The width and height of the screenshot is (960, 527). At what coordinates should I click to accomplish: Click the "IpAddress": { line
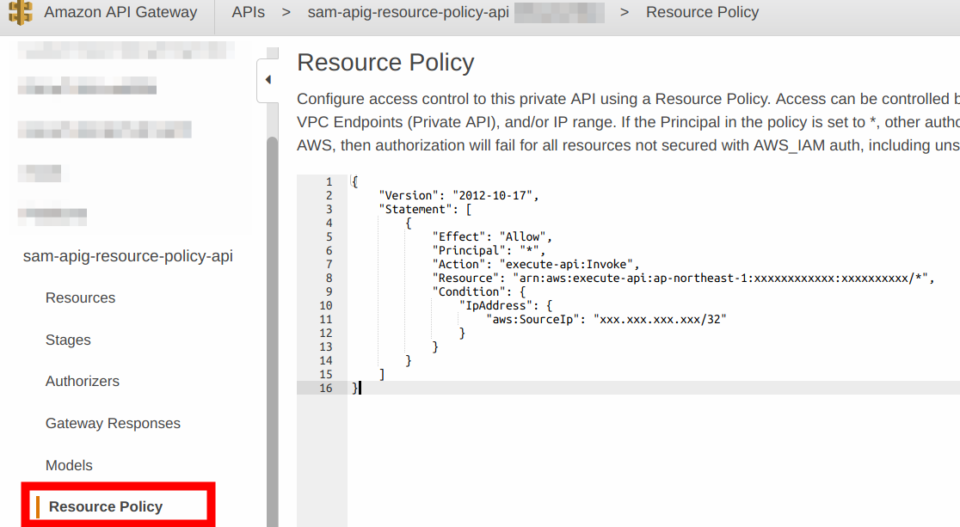[506, 305]
